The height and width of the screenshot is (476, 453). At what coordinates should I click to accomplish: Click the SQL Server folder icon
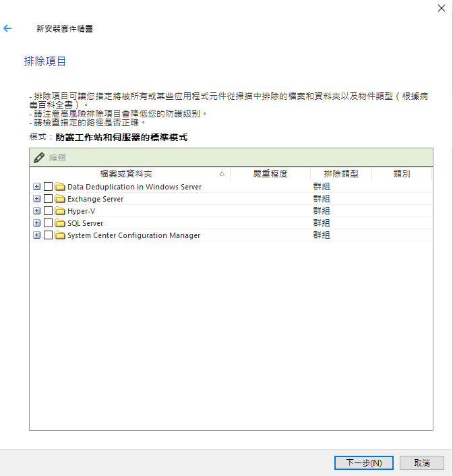coord(59,223)
